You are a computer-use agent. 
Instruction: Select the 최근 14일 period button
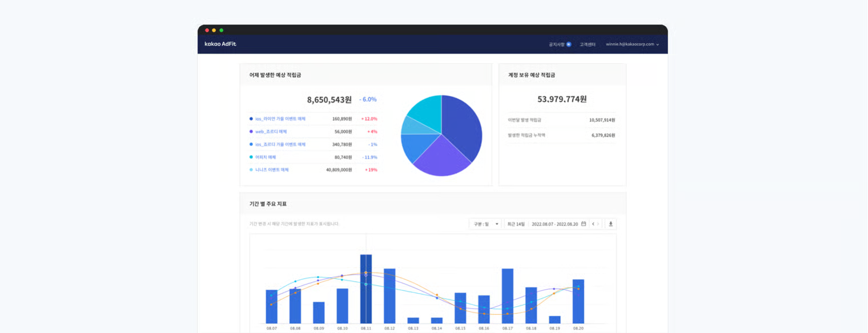(516, 224)
